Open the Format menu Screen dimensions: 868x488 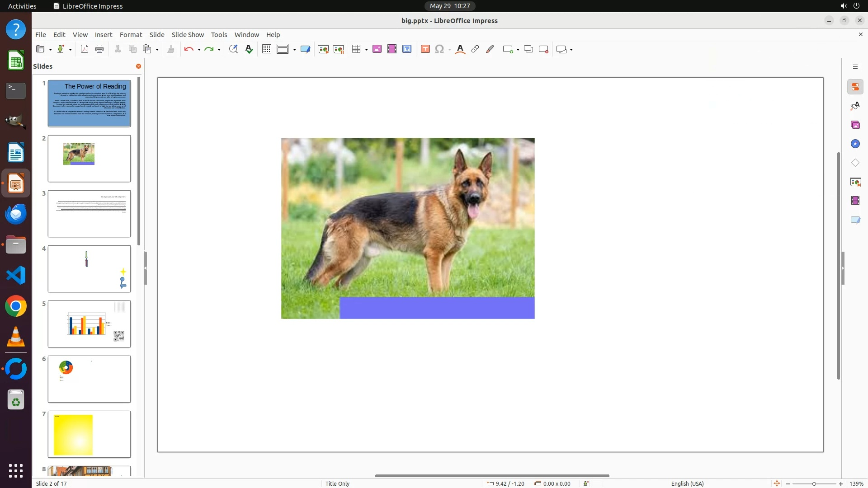(131, 34)
